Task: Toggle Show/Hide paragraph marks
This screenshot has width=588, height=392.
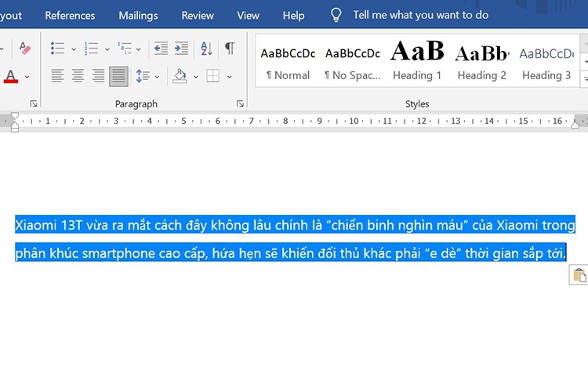Action: [230, 48]
